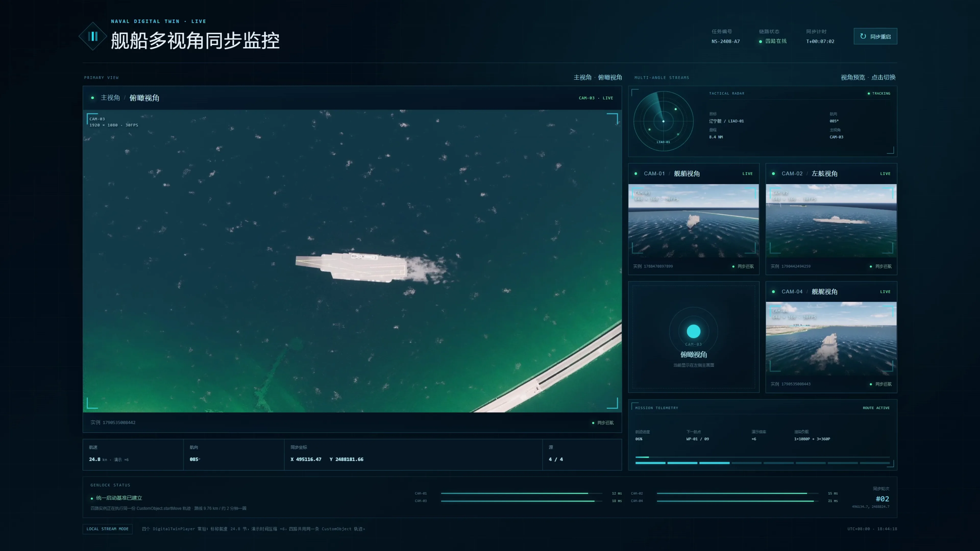
Task: Click the diamond pause logo icon
Action: 93,36
